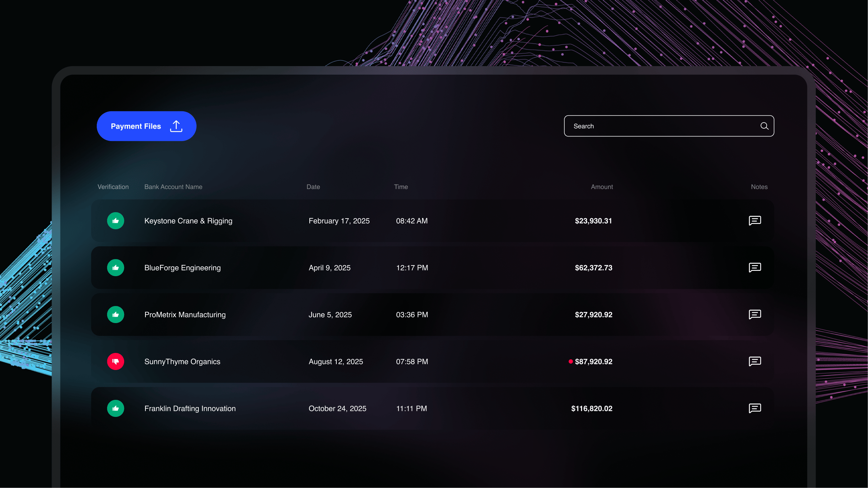Screen dimensions: 868x488
Task: Click the Payment Files upload button
Action: pyautogui.click(x=147, y=126)
